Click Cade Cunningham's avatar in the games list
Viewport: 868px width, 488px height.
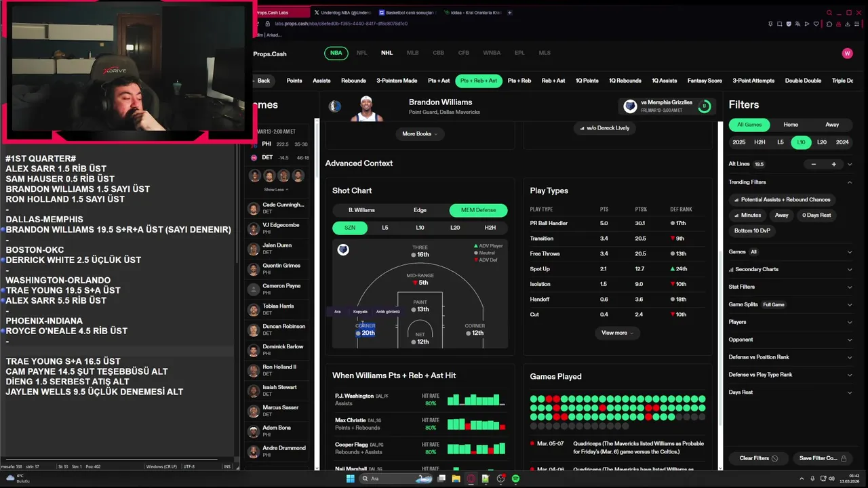tap(254, 208)
